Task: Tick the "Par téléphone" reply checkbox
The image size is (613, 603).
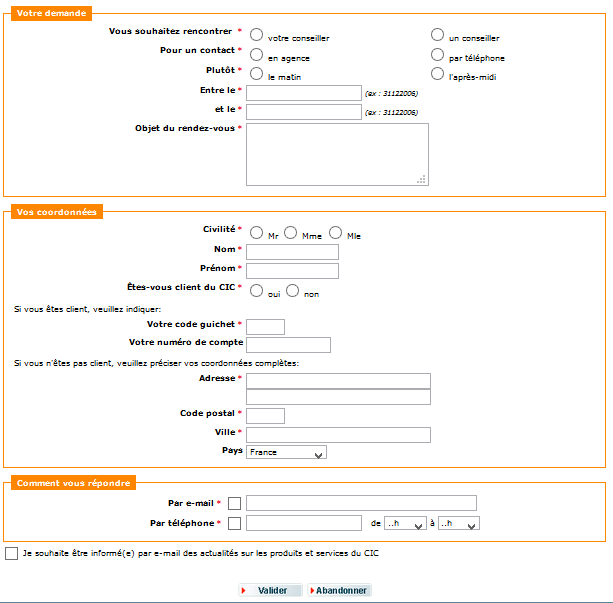Action: (234, 523)
